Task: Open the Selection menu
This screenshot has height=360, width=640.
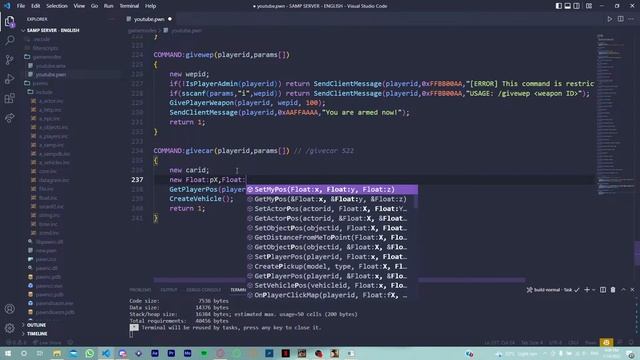Action: (x=57, y=6)
